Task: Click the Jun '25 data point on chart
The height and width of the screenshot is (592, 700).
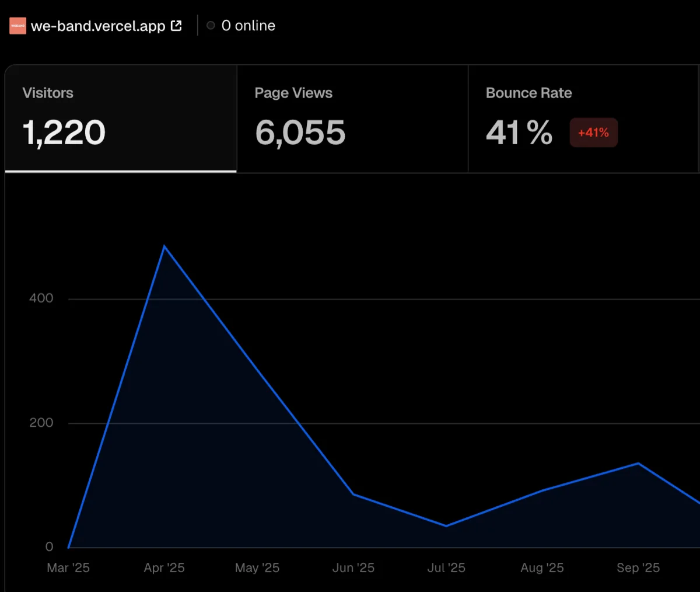Action: (353, 495)
